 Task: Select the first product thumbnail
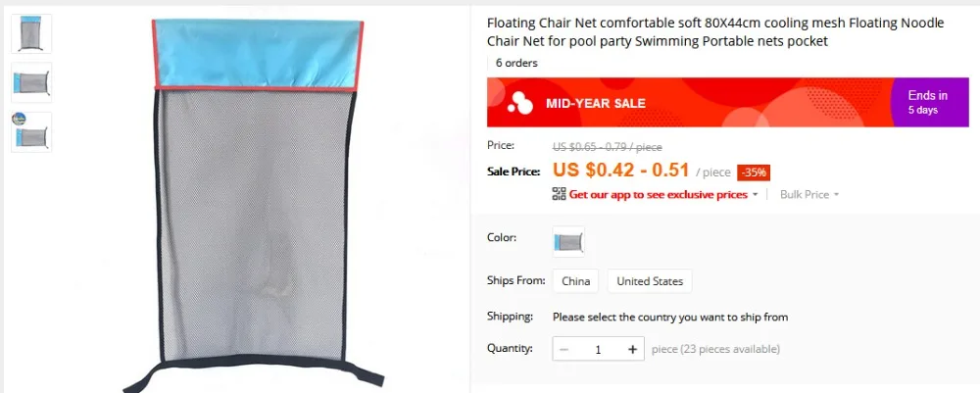coord(31,33)
